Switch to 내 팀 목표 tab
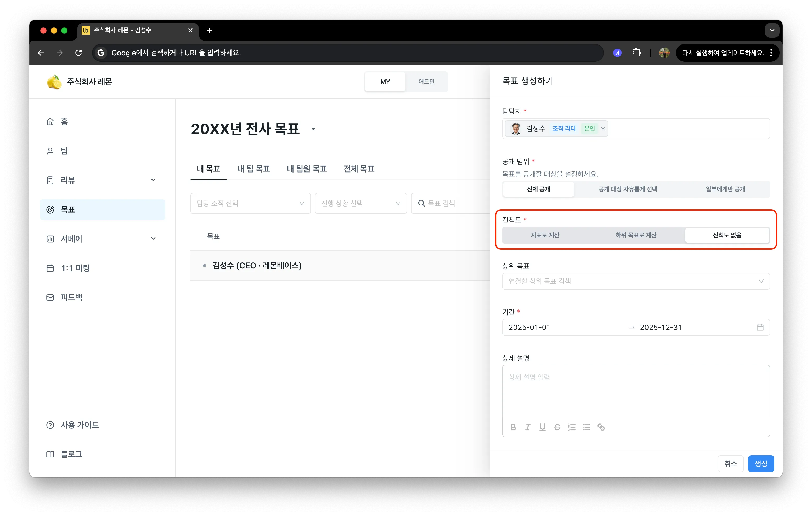 click(x=253, y=169)
